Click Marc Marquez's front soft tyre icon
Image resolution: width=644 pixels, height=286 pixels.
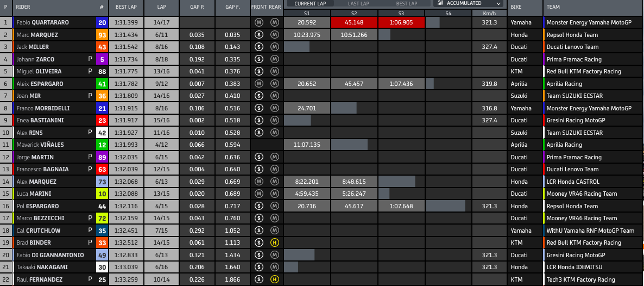tap(259, 35)
